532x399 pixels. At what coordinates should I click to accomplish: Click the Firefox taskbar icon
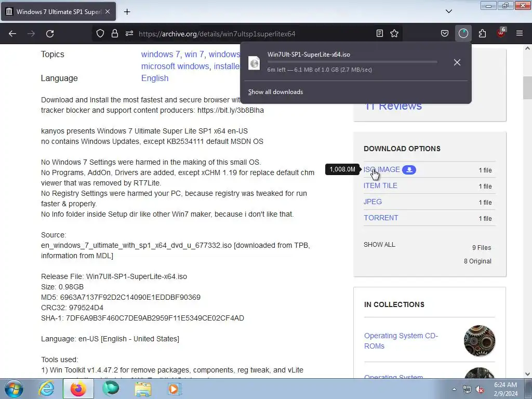point(78,389)
